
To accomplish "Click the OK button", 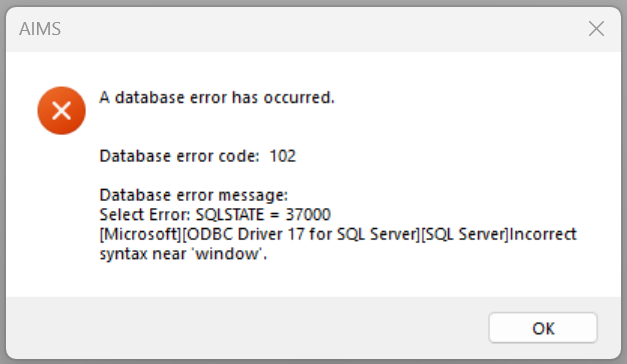I will pyautogui.click(x=543, y=328).
